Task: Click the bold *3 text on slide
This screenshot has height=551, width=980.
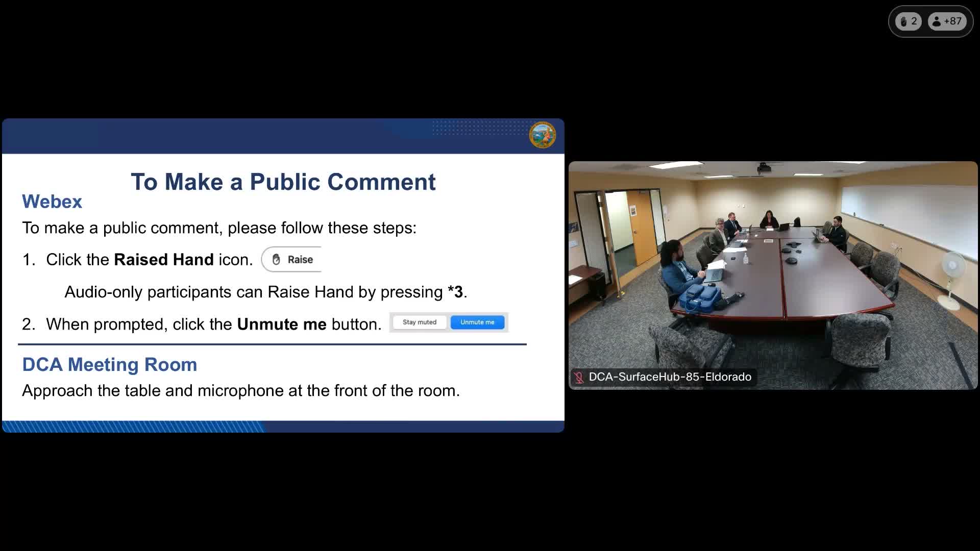Action: (455, 292)
